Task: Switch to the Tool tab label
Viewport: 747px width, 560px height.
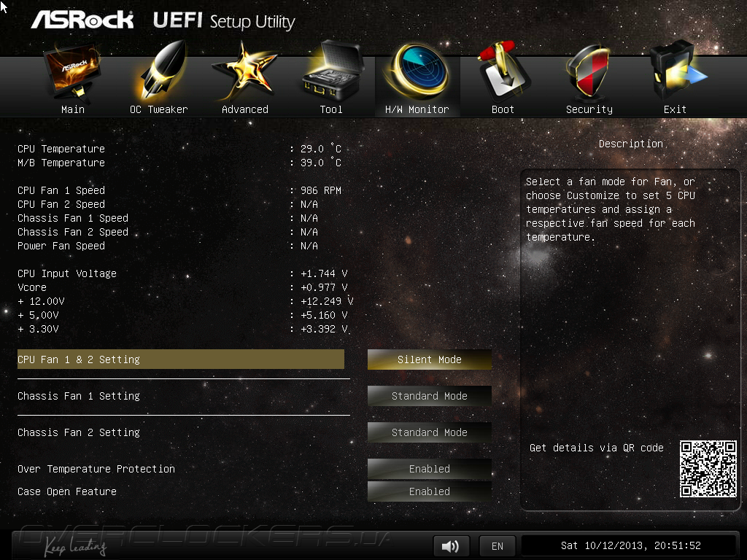Action: point(331,109)
